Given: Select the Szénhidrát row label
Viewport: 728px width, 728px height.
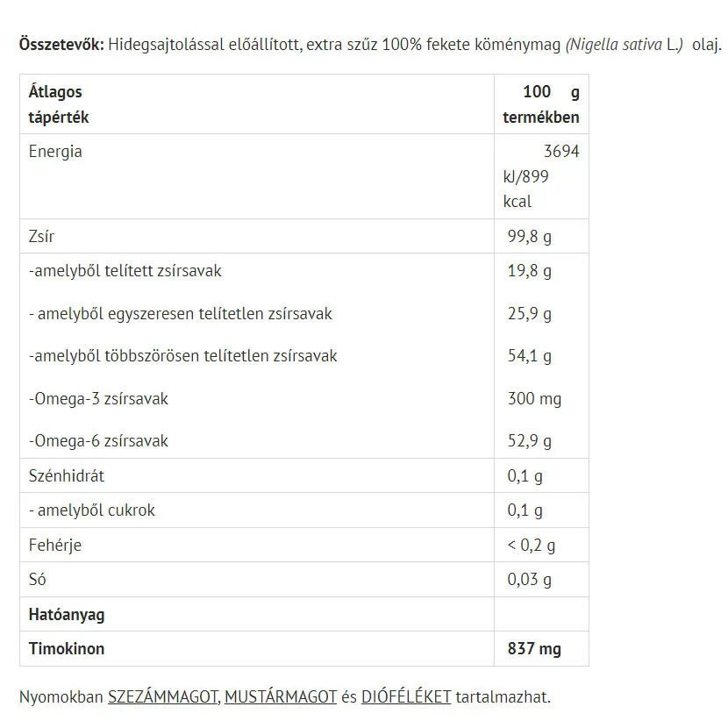Looking at the screenshot, I should click(67, 476).
